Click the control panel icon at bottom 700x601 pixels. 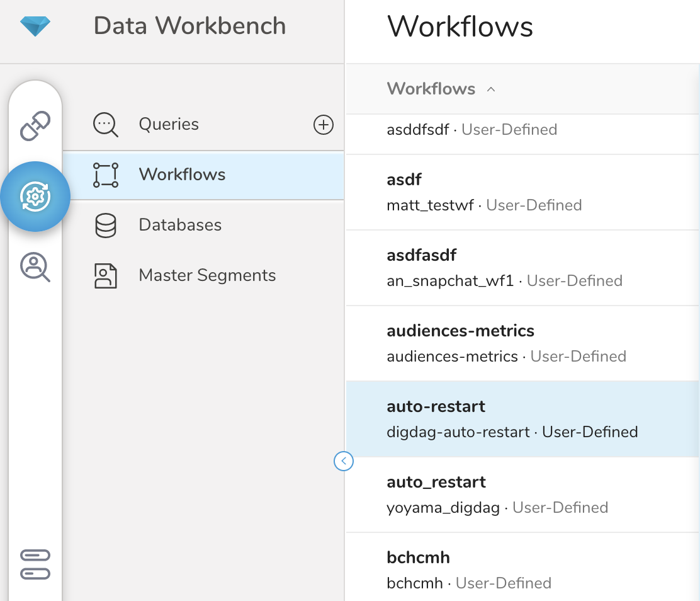click(x=35, y=564)
